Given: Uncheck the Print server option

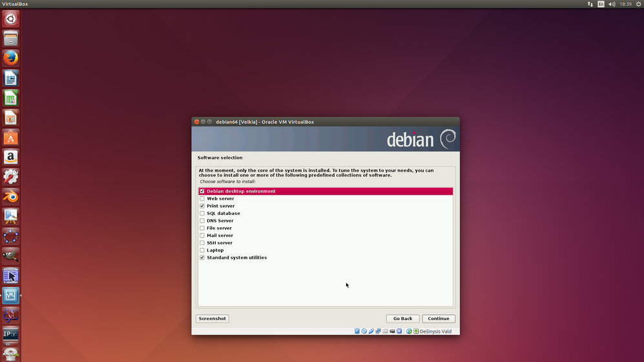Looking at the screenshot, I should coord(202,206).
